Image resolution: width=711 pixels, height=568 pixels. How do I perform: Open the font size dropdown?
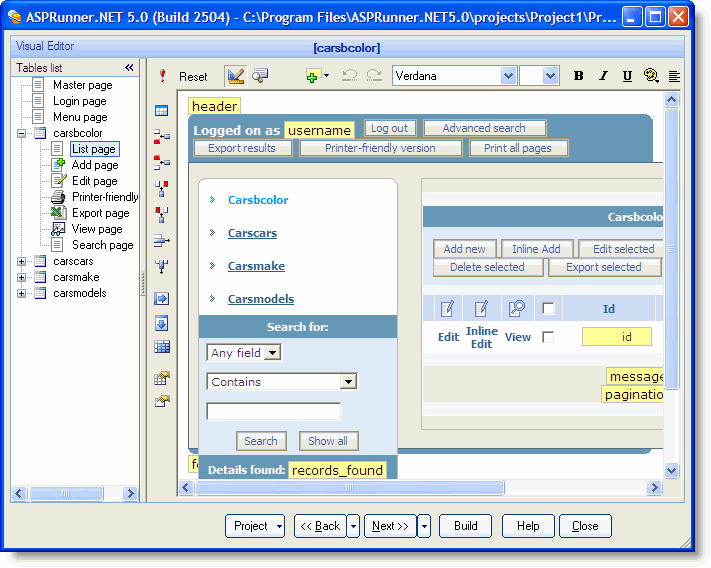point(550,76)
